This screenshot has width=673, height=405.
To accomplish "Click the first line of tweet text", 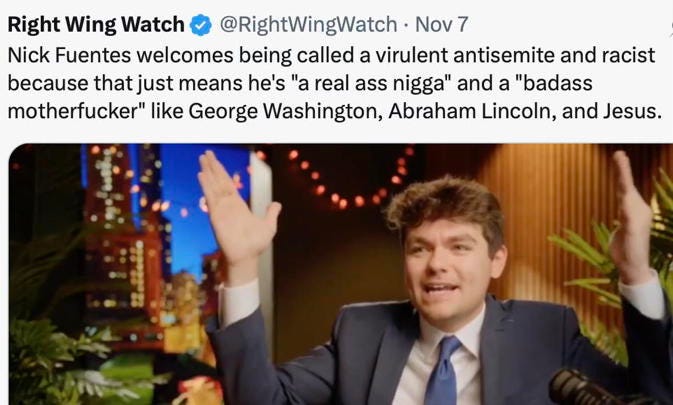I will 331,55.
